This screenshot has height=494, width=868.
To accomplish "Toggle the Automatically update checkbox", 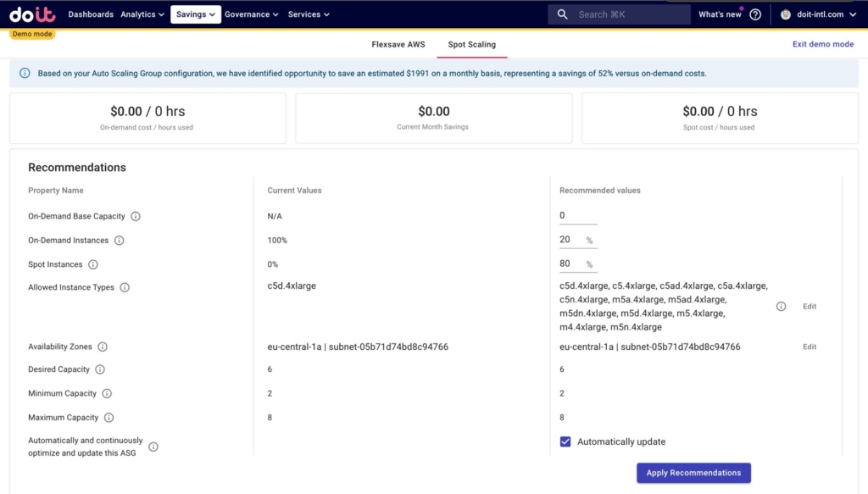I will point(565,441).
